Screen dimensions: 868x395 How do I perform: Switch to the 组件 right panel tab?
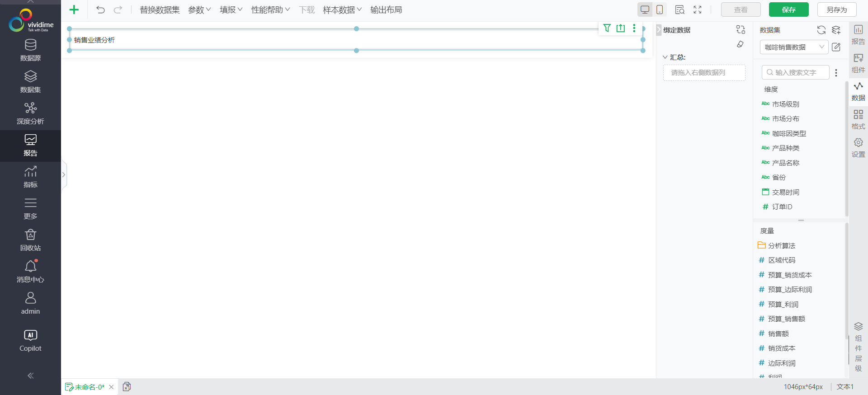tap(858, 63)
